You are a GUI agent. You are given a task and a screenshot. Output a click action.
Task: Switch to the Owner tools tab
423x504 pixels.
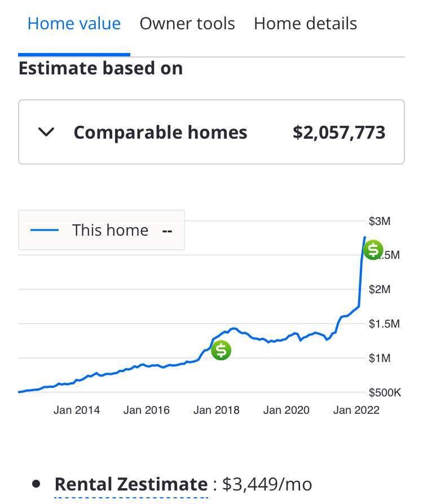pos(187,24)
